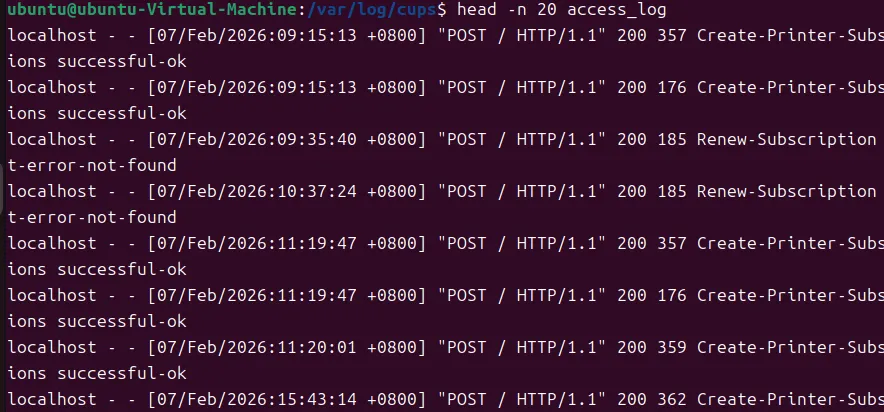Click Create-Printer-Subs on the 11:20:01 line
884x412 pixels.
pos(790,347)
